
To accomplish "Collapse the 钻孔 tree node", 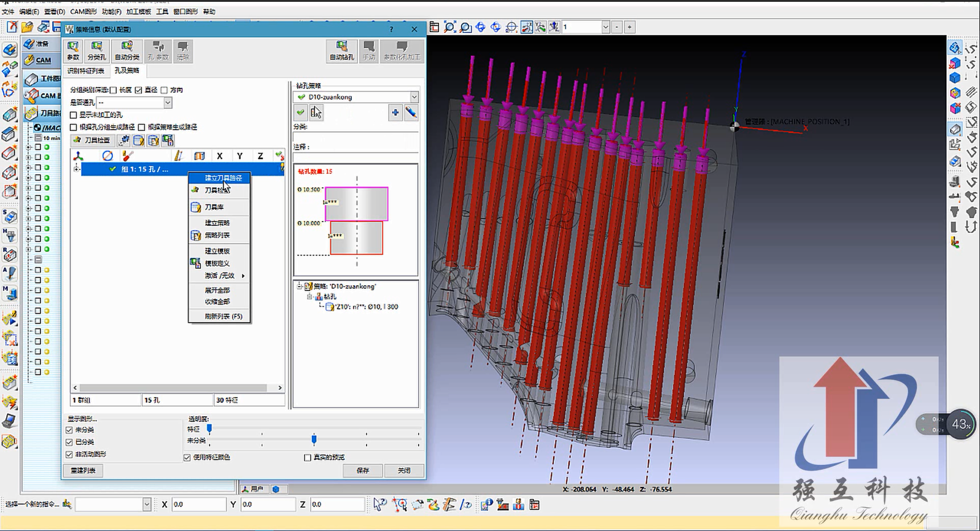I will coord(310,297).
